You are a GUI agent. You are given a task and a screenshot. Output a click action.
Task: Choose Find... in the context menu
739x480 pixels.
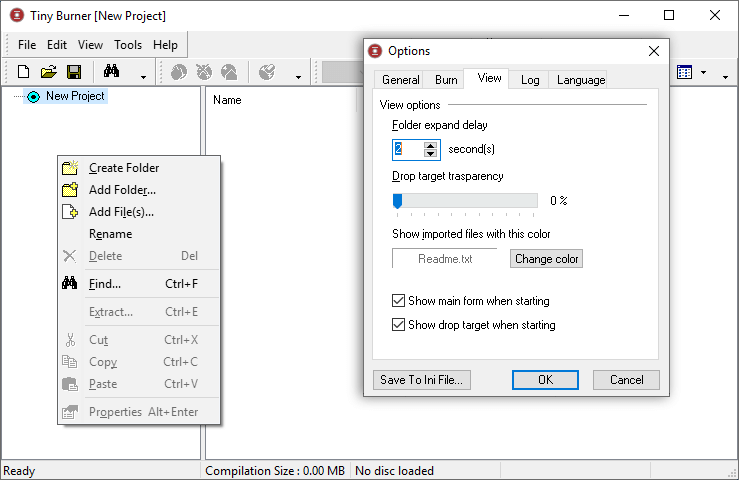[x=104, y=284]
